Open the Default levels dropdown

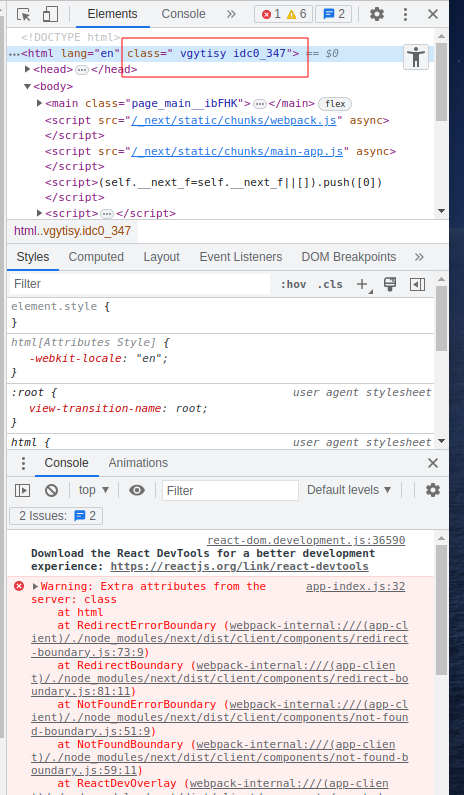(x=349, y=490)
